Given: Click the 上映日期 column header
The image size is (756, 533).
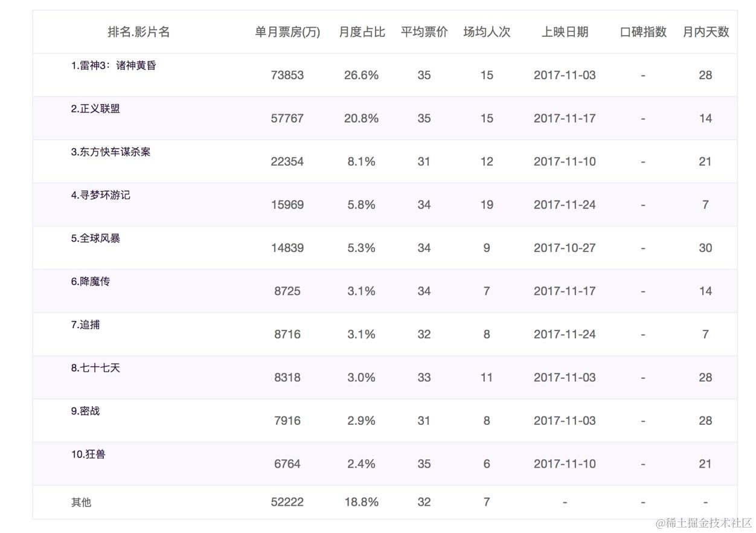Looking at the screenshot, I should pyautogui.click(x=565, y=32).
